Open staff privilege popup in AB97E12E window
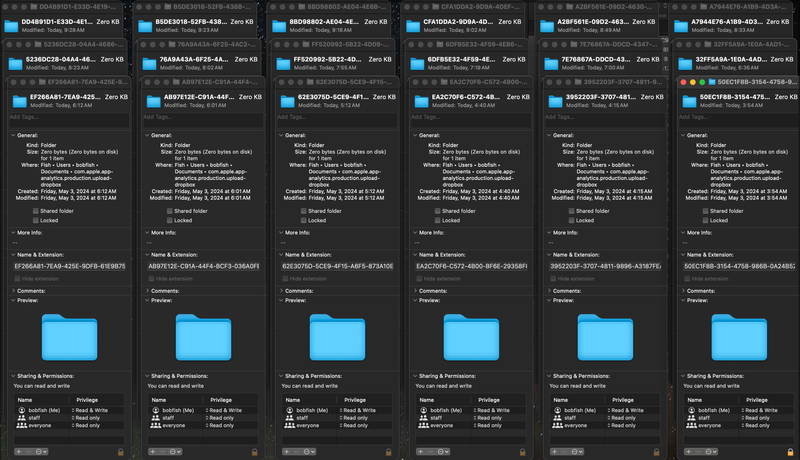 tap(219, 418)
